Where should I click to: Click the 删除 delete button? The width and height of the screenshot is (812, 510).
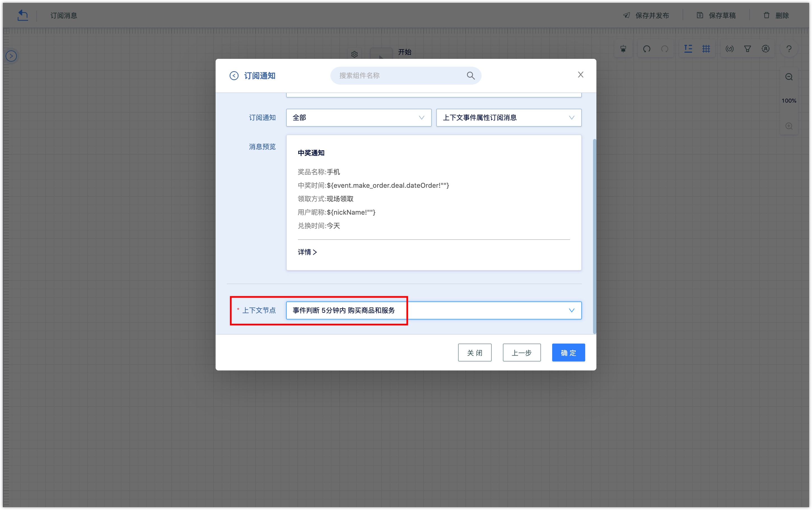[x=776, y=15]
